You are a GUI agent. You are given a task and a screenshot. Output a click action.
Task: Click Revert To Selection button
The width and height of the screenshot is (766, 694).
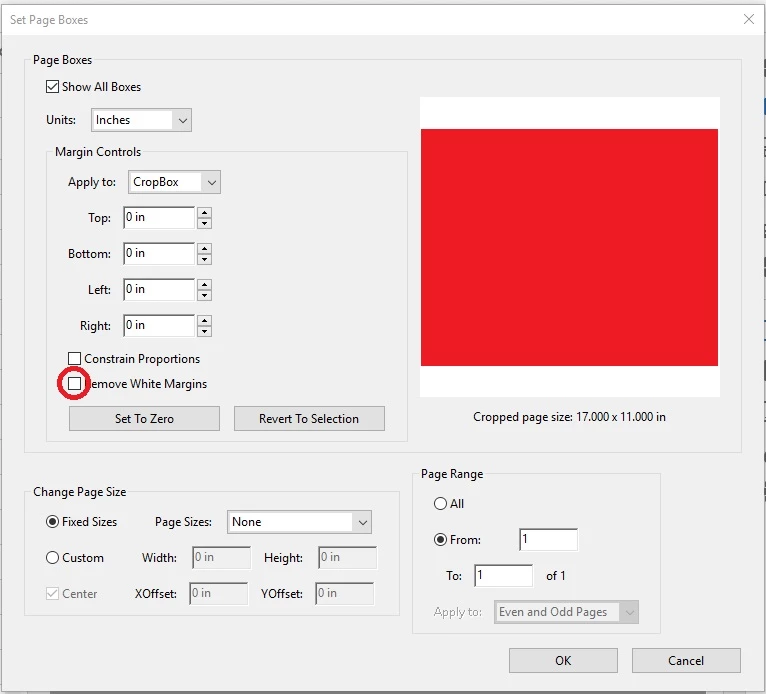[309, 419]
